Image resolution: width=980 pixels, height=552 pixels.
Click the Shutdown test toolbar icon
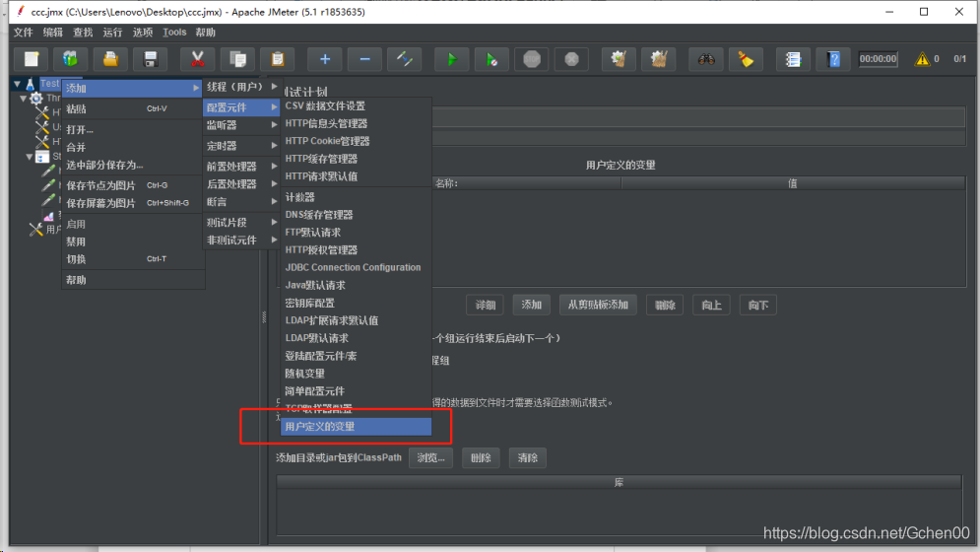tap(572, 59)
